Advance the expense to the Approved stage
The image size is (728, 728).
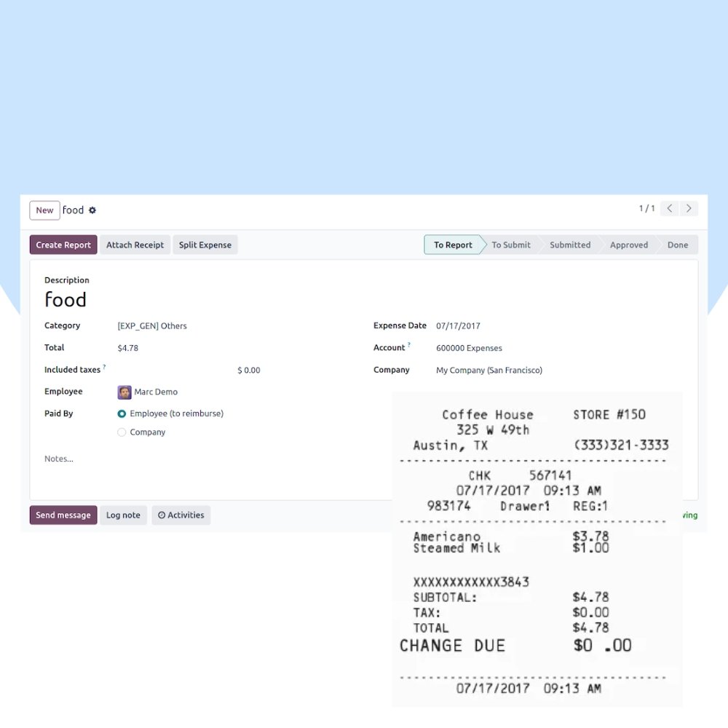click(x=628, y=245)
